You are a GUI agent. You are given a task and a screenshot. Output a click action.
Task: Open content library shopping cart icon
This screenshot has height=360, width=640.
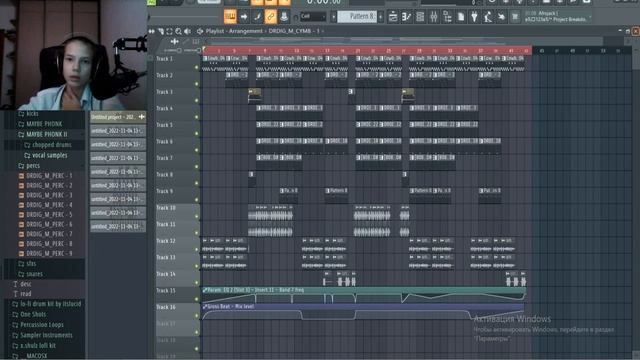tap(515, 17)
